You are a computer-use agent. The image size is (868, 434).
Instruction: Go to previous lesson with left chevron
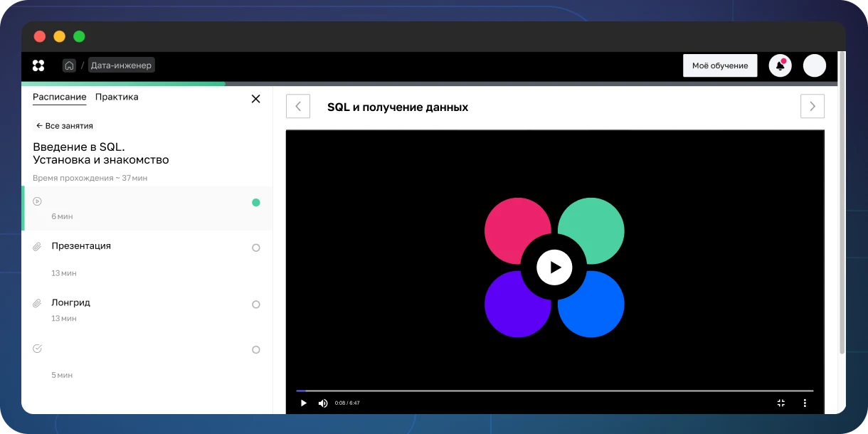298,107
